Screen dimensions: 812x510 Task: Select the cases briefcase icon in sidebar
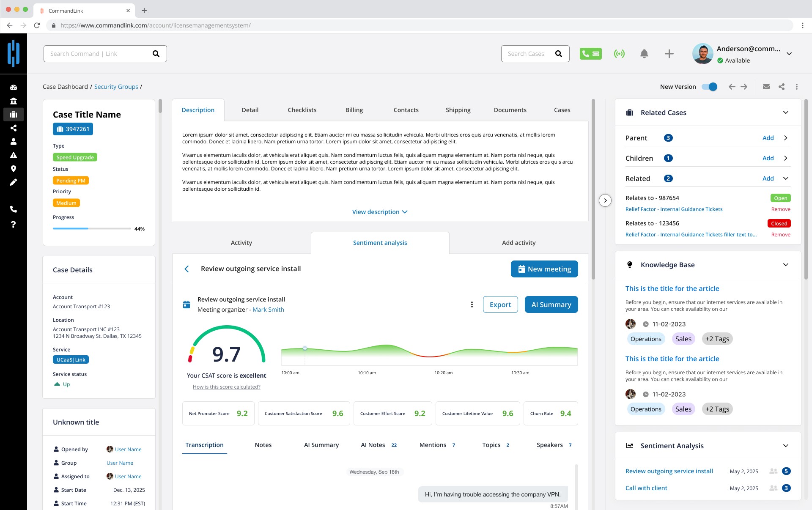tap(14, 115)
